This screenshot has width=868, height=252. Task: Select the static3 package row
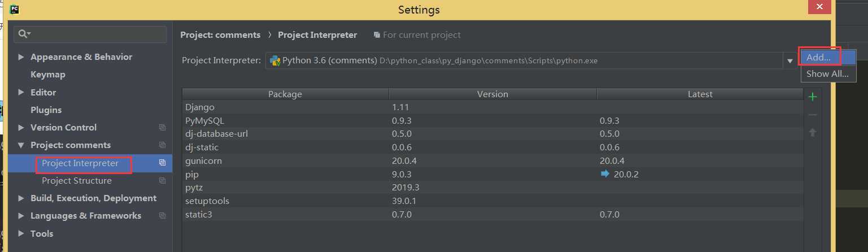pos(493,215)
